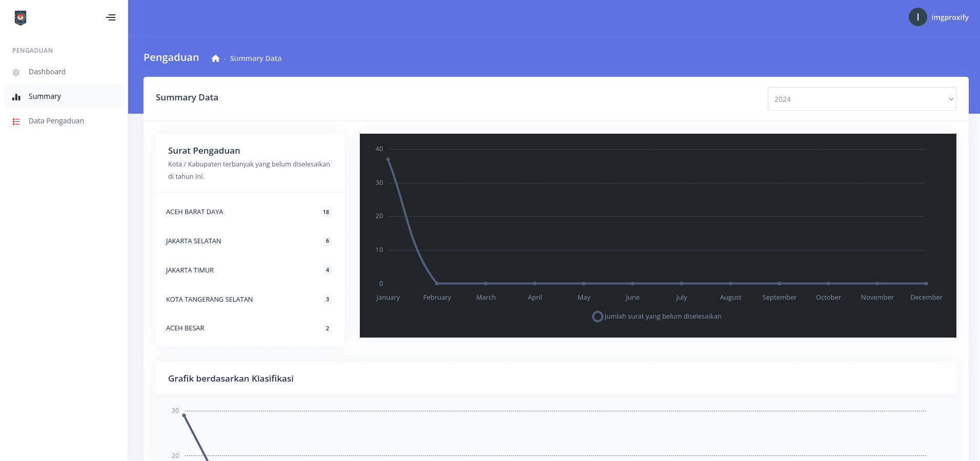Click the January data point on chart

tap(388, 159)
